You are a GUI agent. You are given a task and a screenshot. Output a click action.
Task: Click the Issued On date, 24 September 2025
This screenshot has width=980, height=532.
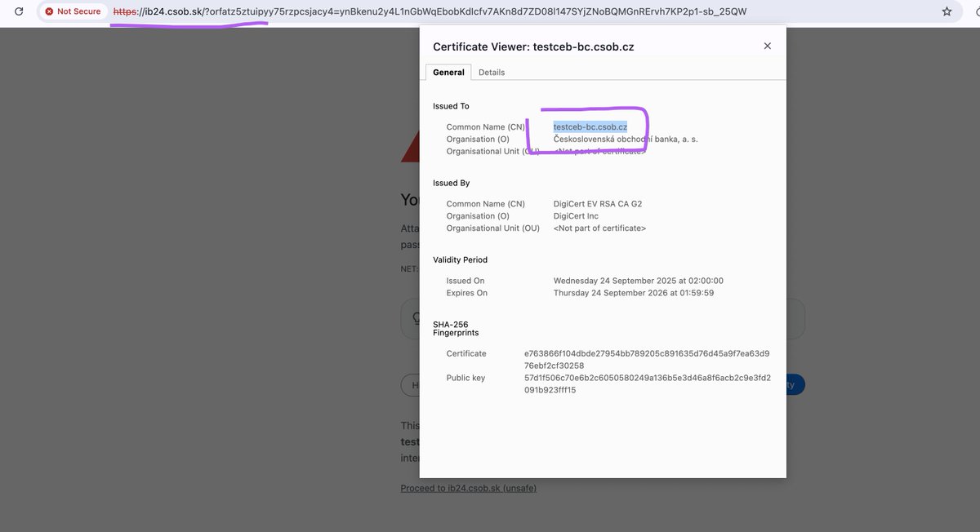point(638,281)
